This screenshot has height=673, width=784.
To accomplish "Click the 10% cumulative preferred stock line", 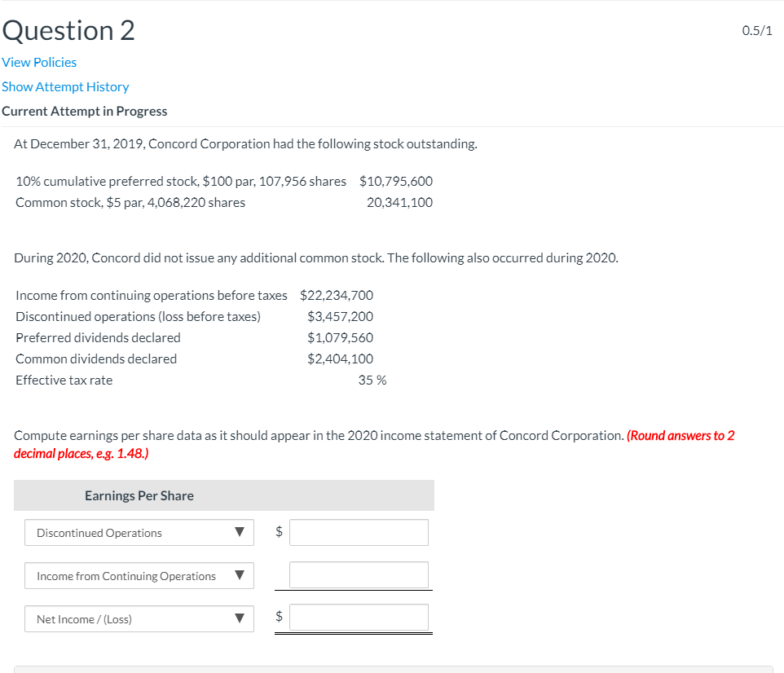I will tap(181, 181).
